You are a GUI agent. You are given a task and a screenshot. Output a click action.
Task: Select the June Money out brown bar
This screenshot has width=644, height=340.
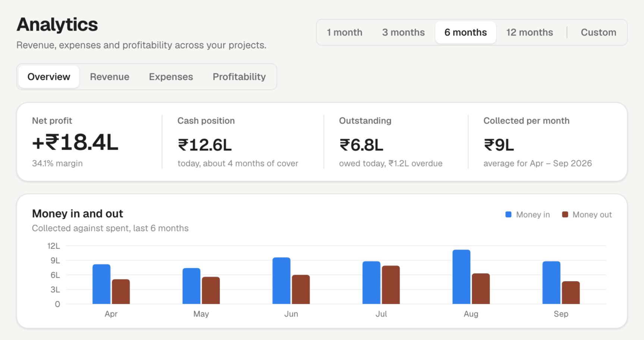click(x=301, y=289)
